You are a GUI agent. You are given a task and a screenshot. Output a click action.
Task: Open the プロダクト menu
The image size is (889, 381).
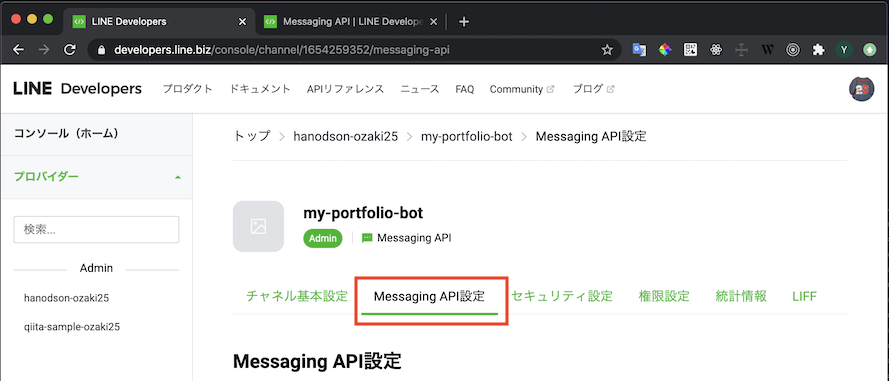188,89
